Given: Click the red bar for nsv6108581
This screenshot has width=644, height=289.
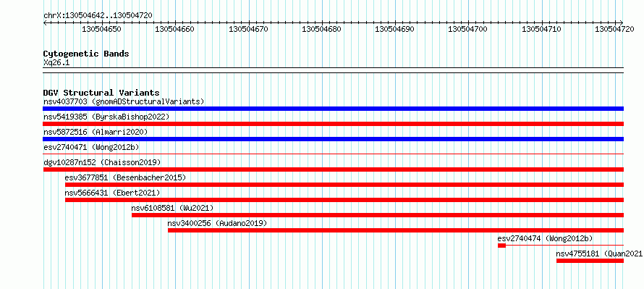Looking at the screenshot, I should coord(378,215).
